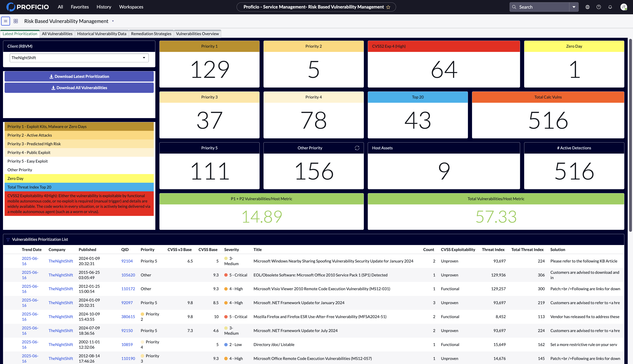Screen dimensions: 633x364
Task: Expand the search scope dropdown arrow
Action: [x=574, y=7]
